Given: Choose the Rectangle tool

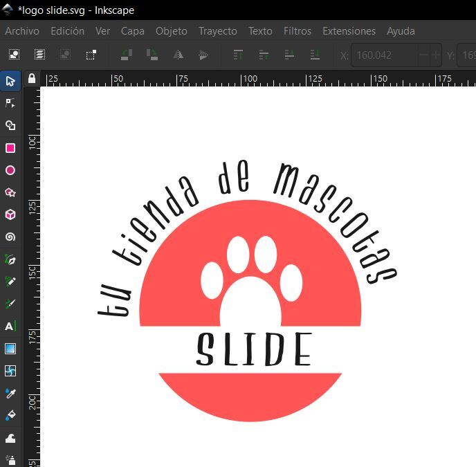Looking at the screenshot, I should click(x=10, y=148).
